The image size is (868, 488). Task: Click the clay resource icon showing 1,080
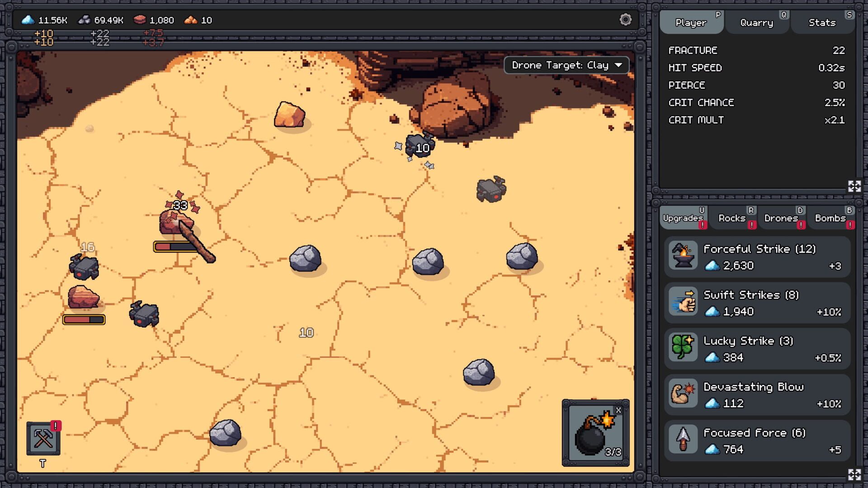141,20
